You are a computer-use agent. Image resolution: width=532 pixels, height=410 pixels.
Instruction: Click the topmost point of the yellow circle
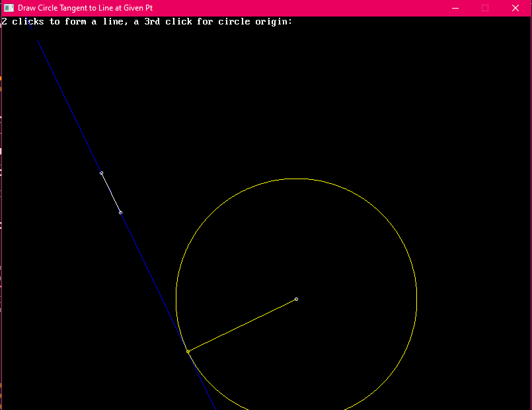click(x=296, y=179)
